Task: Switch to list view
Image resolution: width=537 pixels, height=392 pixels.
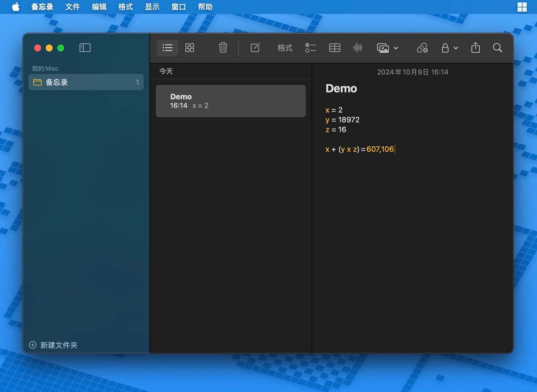Action: 168,48
